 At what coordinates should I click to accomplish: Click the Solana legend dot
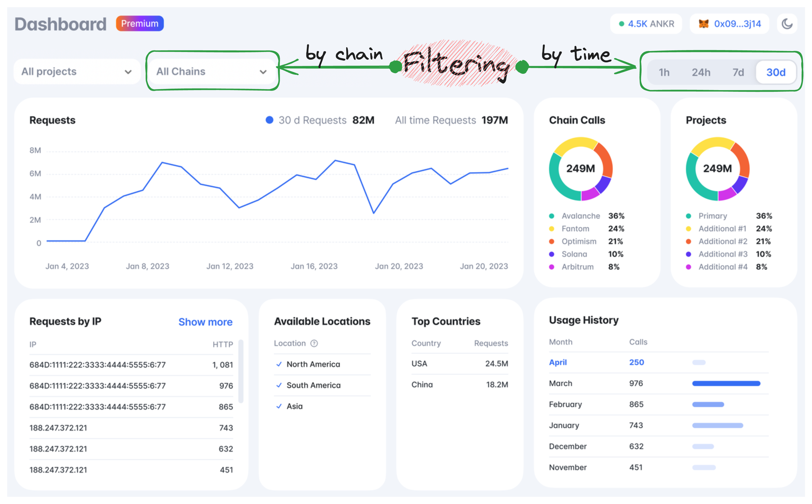(552, 254)
